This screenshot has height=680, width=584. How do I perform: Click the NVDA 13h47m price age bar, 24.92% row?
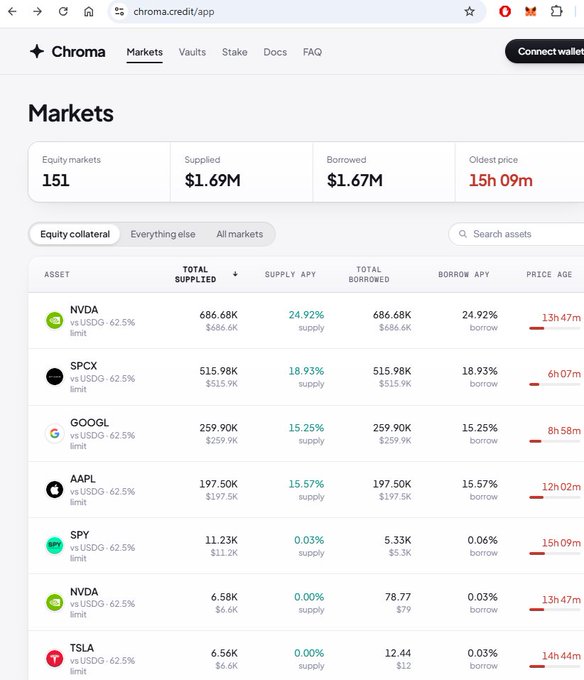click(x=555, y=328)
